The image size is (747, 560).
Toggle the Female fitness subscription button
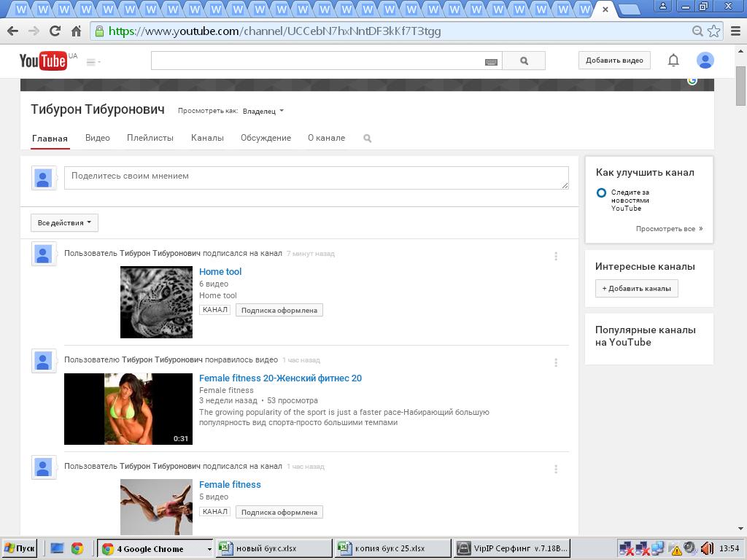[279, 512]
